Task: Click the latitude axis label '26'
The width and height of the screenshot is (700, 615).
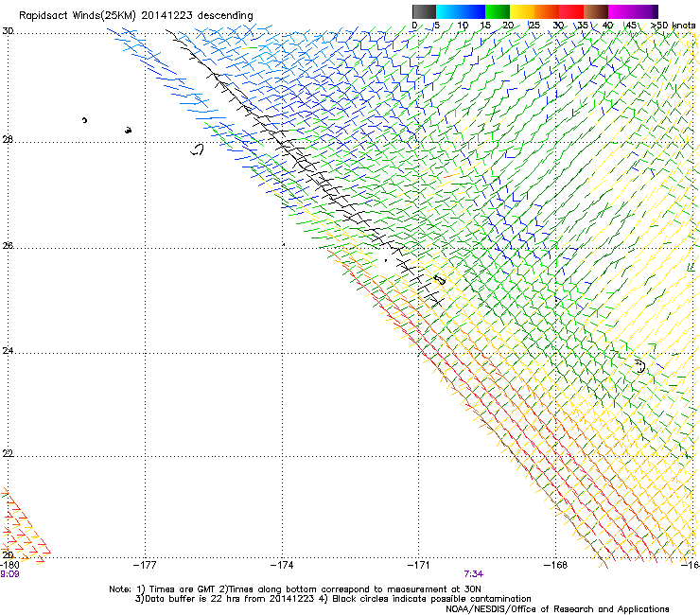Action: click(8, 245)
